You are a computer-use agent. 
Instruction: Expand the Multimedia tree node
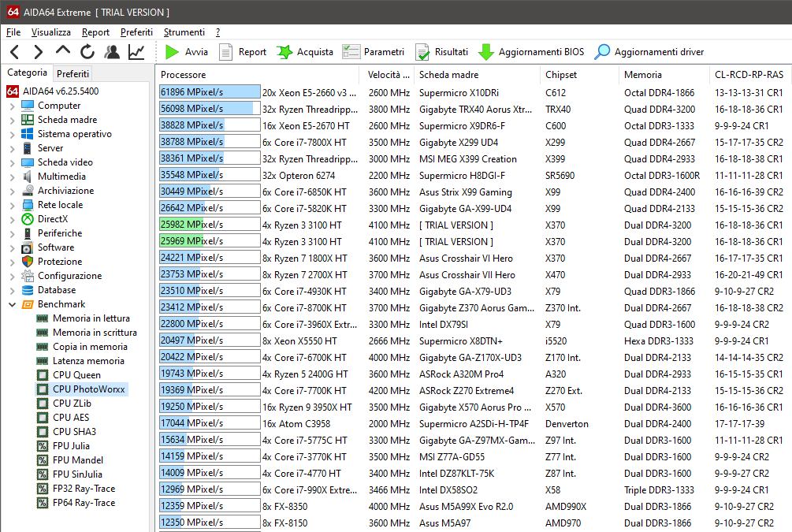(12, 177)
